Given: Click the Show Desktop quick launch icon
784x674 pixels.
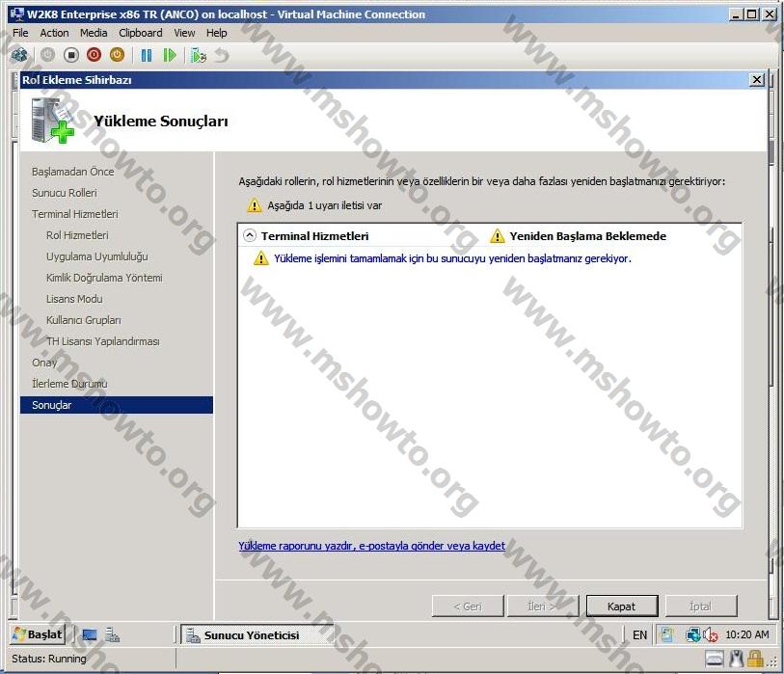Looking at the screenshot, I should point(90,634).
